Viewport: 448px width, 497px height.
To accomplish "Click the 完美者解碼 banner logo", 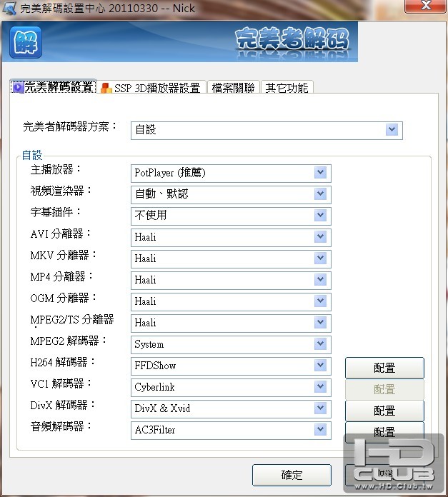I will click(x=292, y=39).
